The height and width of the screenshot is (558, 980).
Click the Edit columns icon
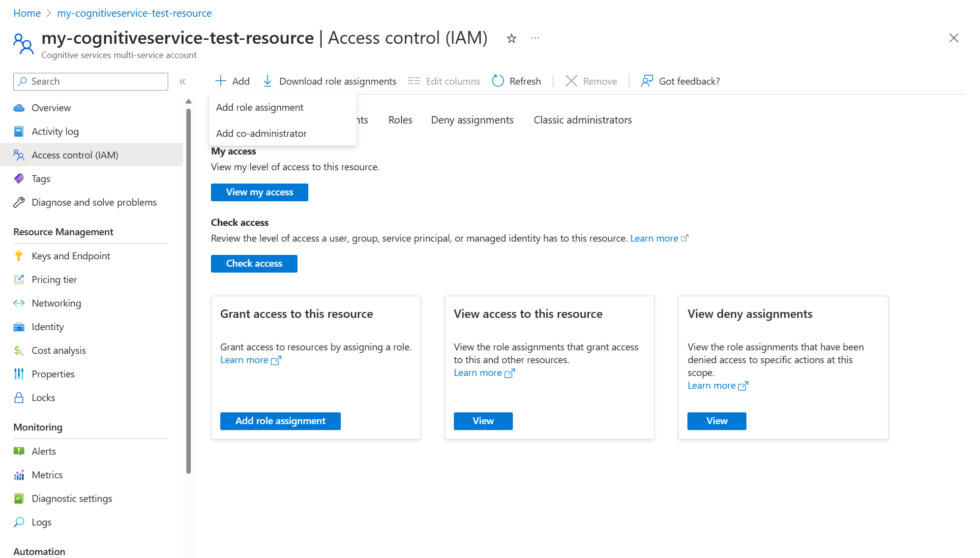[x=414, y=81]
